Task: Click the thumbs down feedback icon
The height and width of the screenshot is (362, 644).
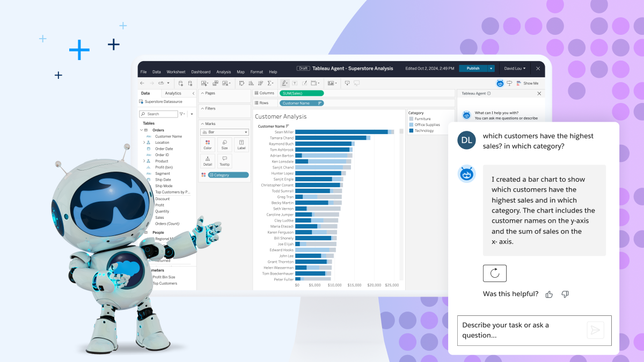Action: [x=565, y=294]
